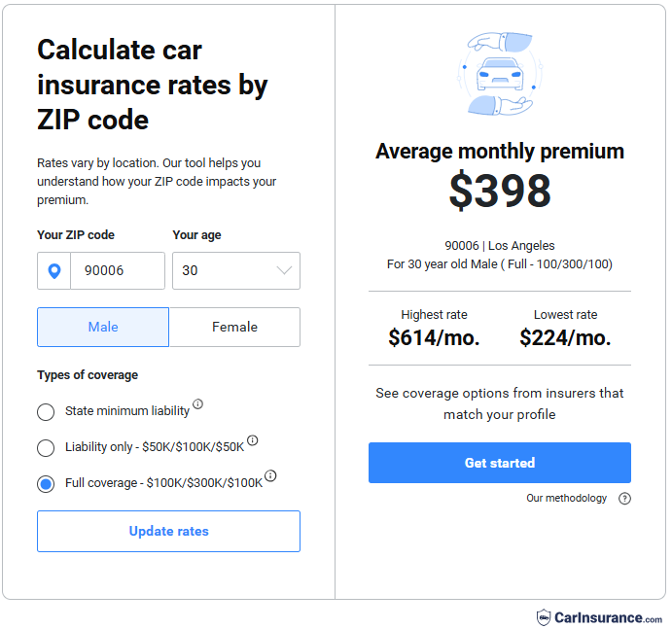Click info icon beside Liability only option
Viewport: 672px width, 629px height.
click(x=252, y=440)
